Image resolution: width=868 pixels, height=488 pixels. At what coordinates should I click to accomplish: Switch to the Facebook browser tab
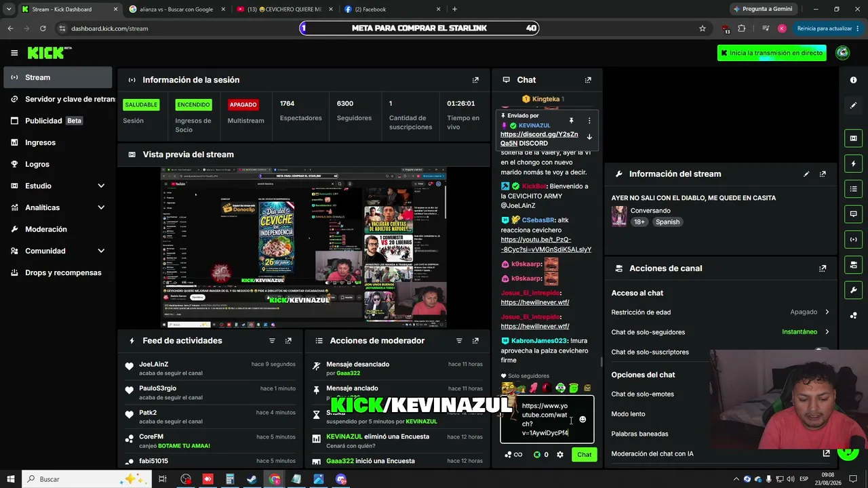tap(392, 9)
